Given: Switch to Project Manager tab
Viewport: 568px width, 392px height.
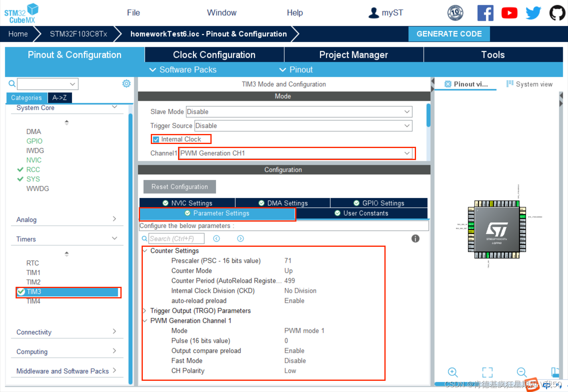Looking at the screenshot, I should point(354,55).
